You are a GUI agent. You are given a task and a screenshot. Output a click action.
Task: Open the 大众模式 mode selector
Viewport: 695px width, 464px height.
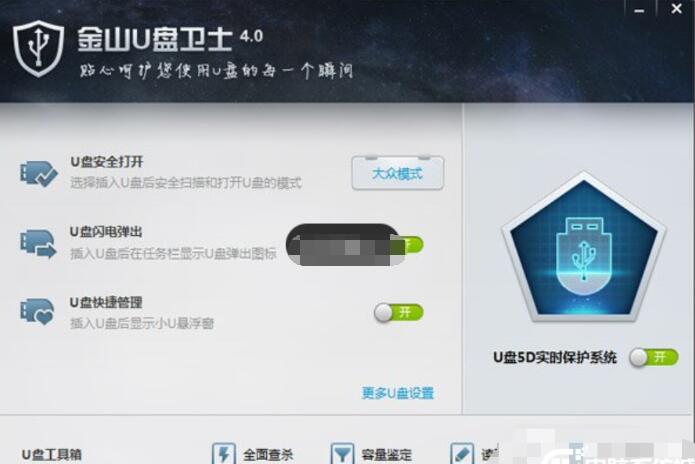click(x=398, y=173)
